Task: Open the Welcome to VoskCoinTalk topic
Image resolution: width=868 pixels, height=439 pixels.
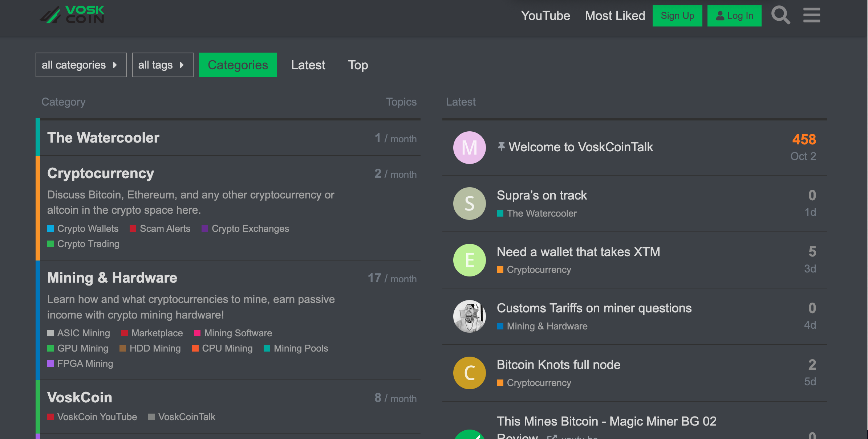Action: [x=580, y=147]
